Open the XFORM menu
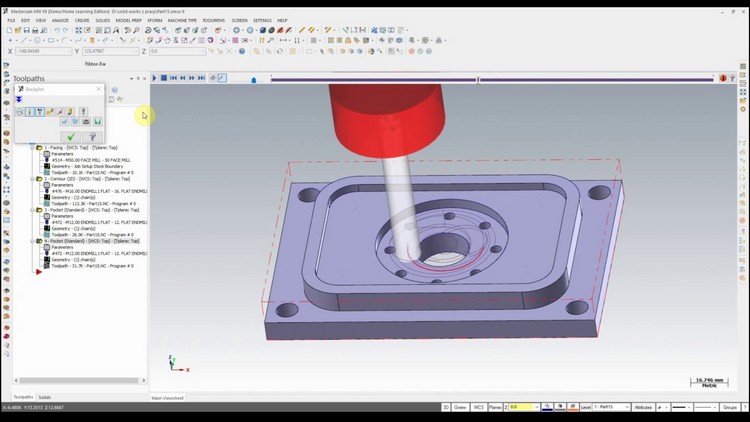This screenshot has height=422, width=750. pyautogui.click(x=154, y=21)
